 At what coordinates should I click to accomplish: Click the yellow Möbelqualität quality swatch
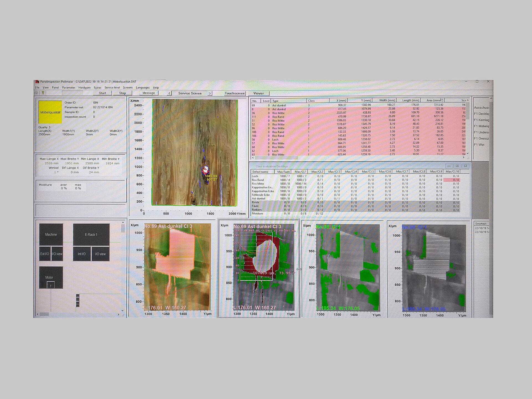coord(50,112)
